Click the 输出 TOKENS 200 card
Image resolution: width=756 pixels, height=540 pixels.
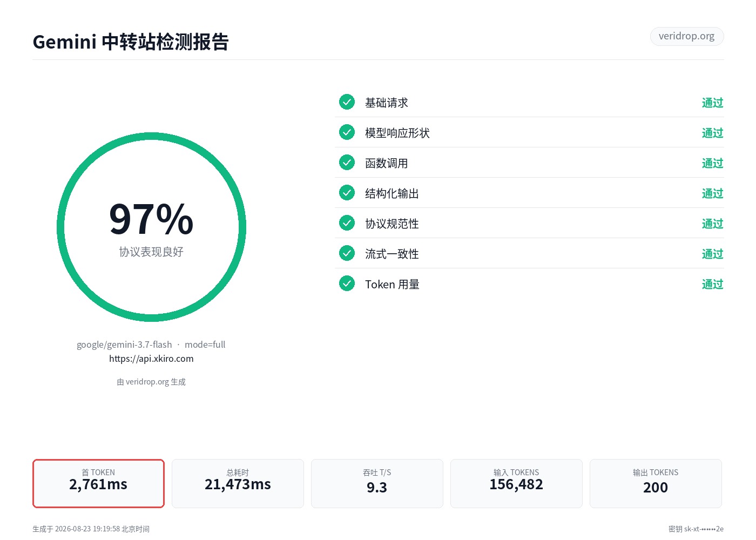656,483
